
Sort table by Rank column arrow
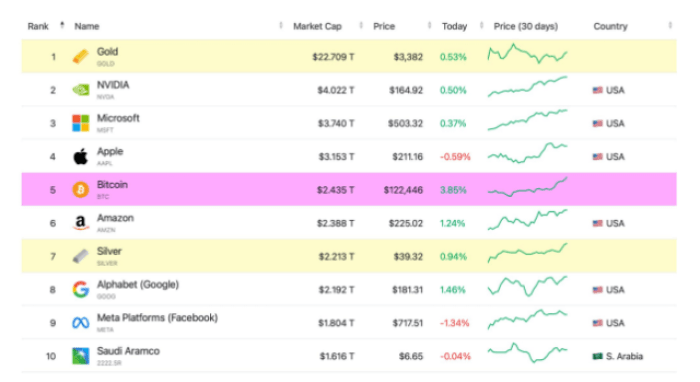pos(62,25)
